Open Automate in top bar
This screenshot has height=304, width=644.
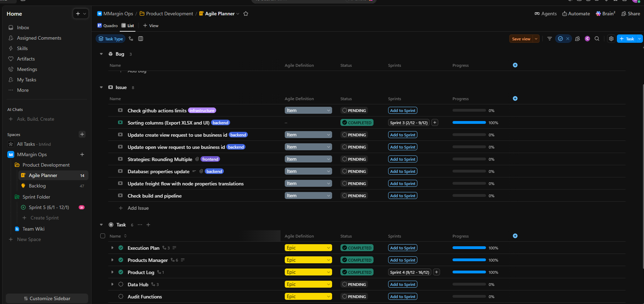pyautogui.click(x=576, y=14)
